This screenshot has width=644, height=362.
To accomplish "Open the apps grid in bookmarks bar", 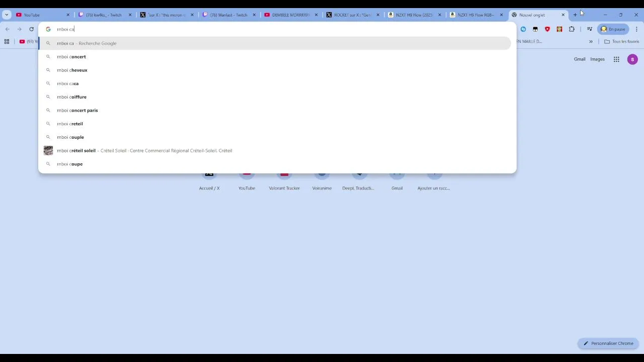I will [7, 41].
